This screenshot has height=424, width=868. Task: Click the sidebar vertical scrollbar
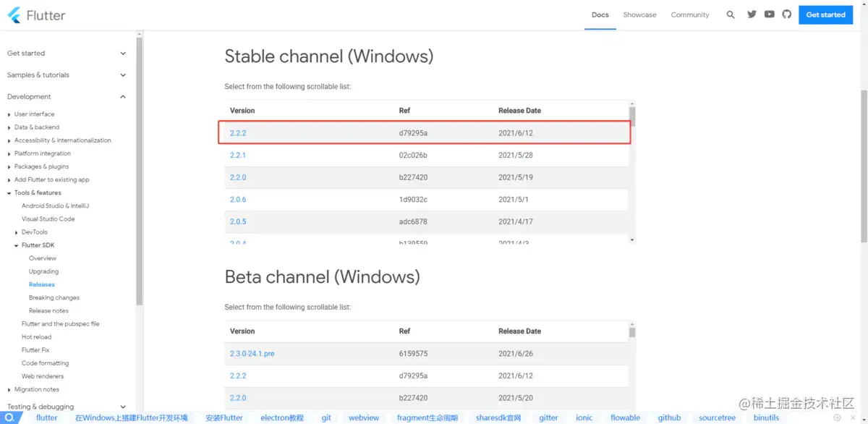pos(140,170)
